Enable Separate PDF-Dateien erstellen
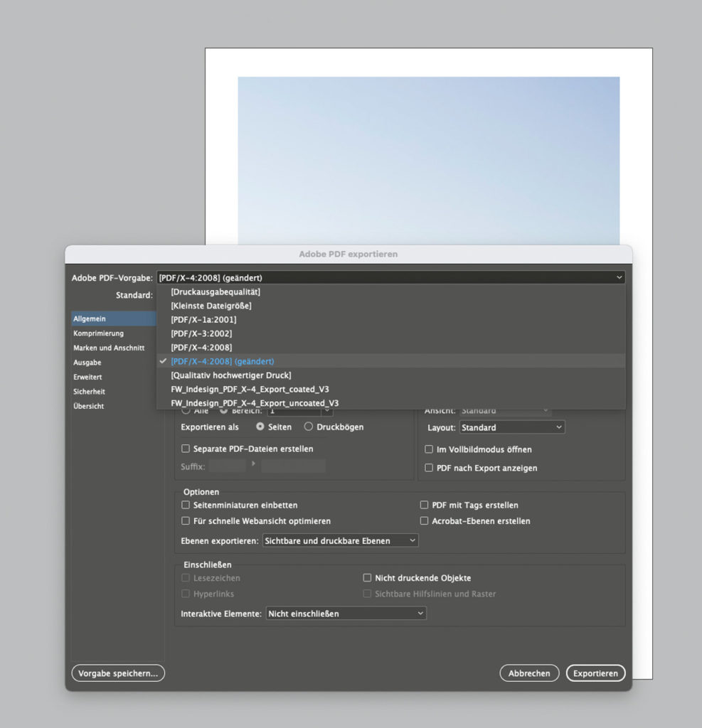Screen dimensions: 702x728 186,449
